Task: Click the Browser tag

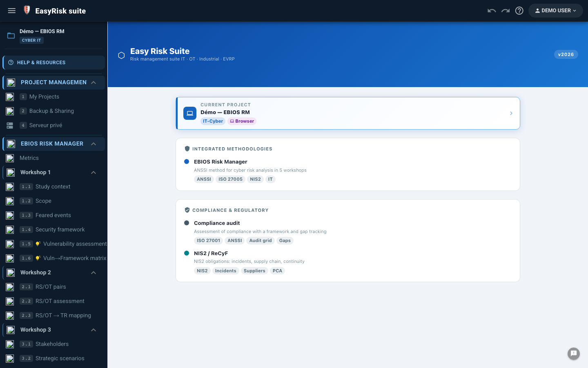Action: [242, 121]
